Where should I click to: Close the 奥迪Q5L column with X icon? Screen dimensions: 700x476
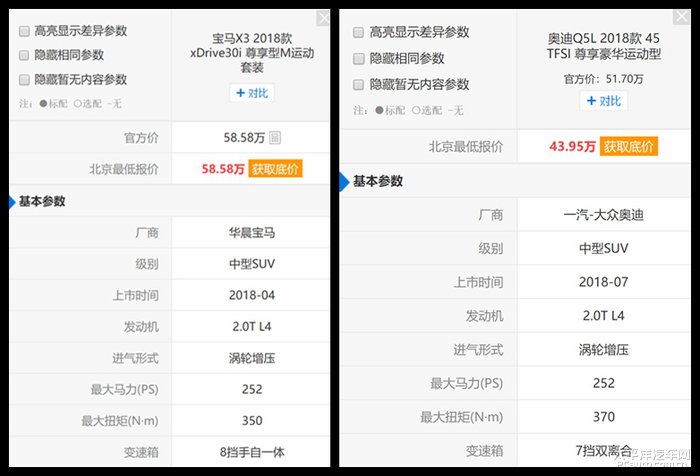click(x=681, y=17)
